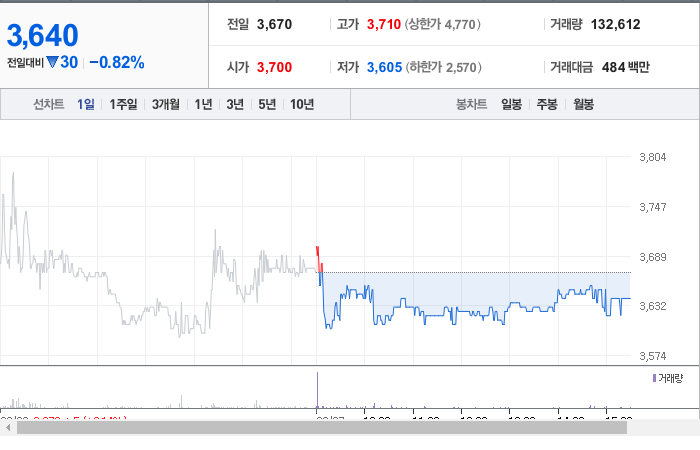Click the 3,747 axis label
Image resolution: width=700 pixels, height=450 pixels.
652,207
